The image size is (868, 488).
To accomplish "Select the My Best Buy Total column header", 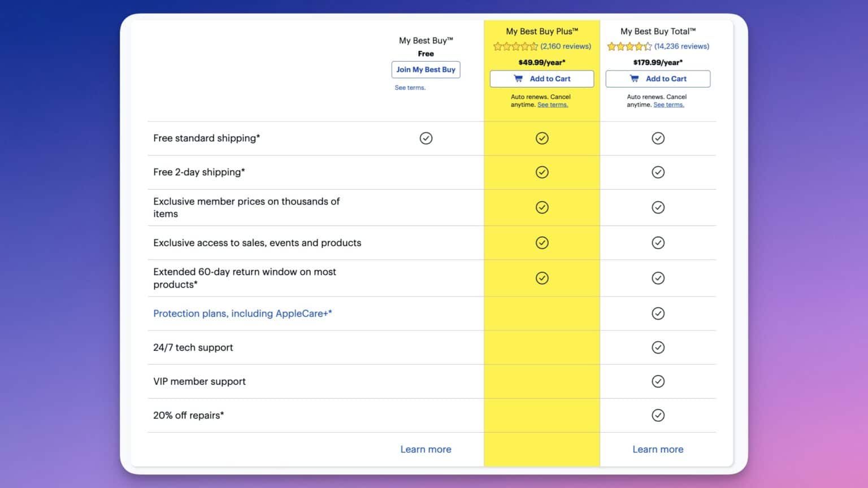I will (x=657, y=31).
